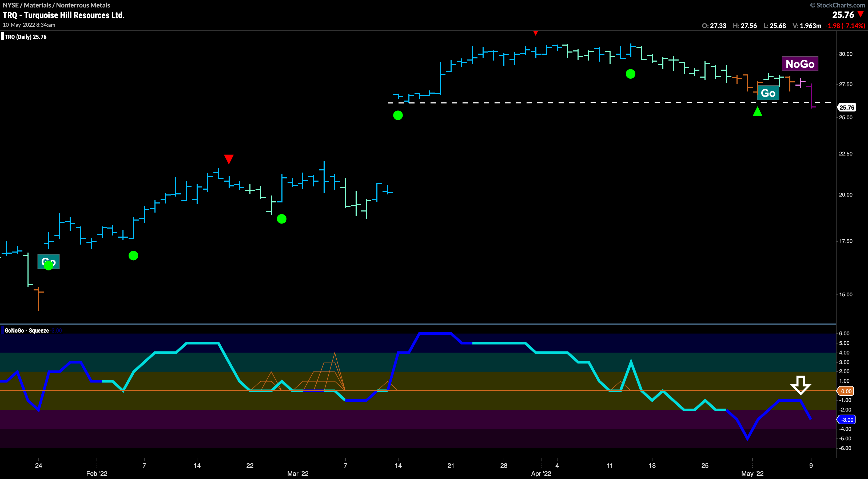
Task: Click Nonferrous Metals in the breadcrumb
Action: tap(83, 5)
